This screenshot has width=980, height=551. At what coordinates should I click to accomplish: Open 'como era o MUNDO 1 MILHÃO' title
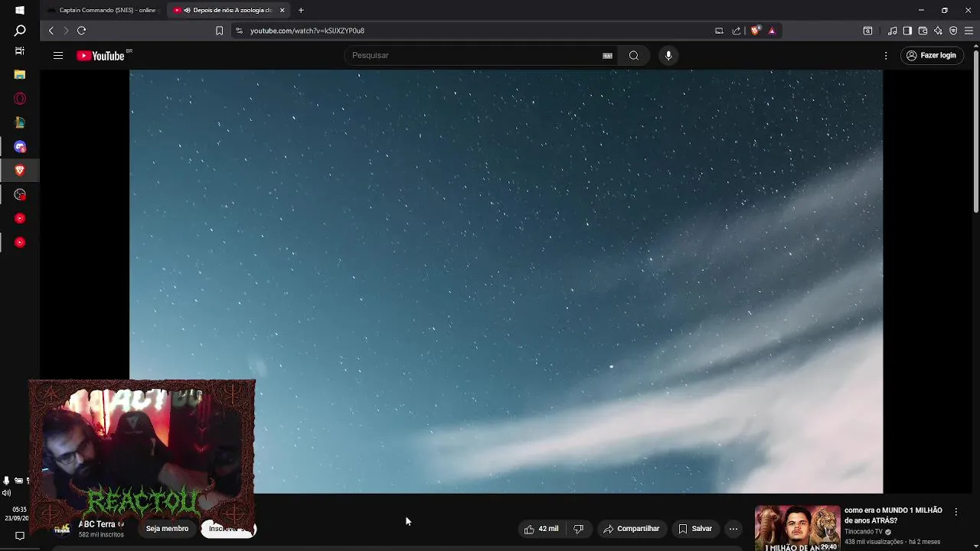point(893,515)
